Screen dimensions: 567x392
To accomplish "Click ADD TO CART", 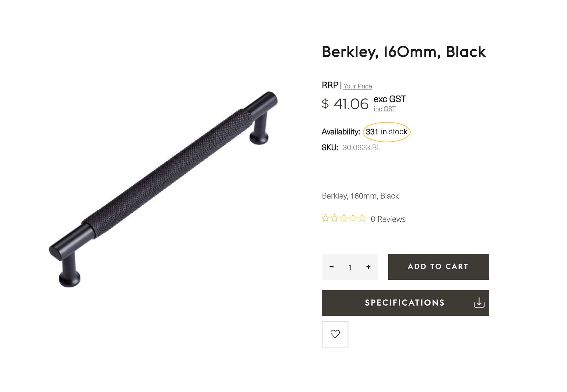I will [x=438, y=267].
